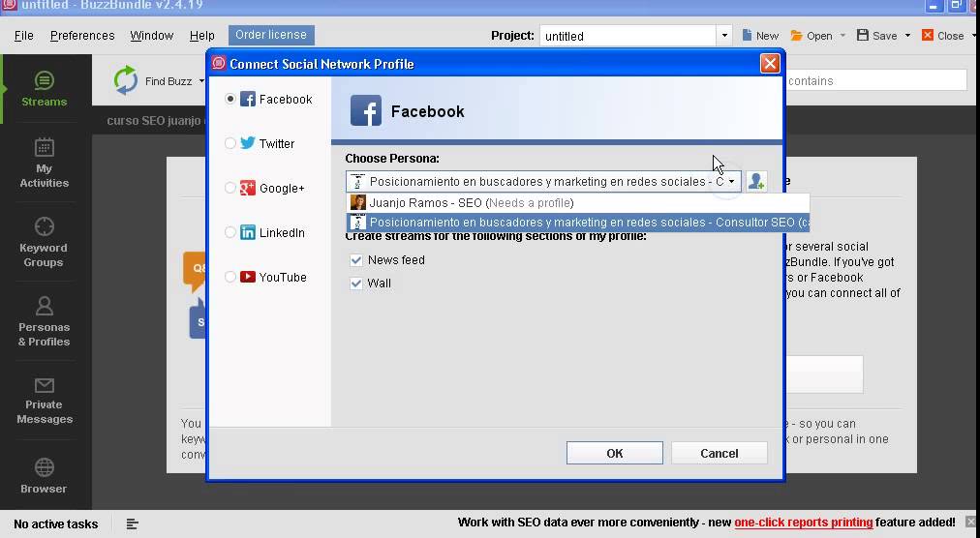
Task: Choose Juanjo Ramos - SEO persona
Action: [x=578, y=202]
